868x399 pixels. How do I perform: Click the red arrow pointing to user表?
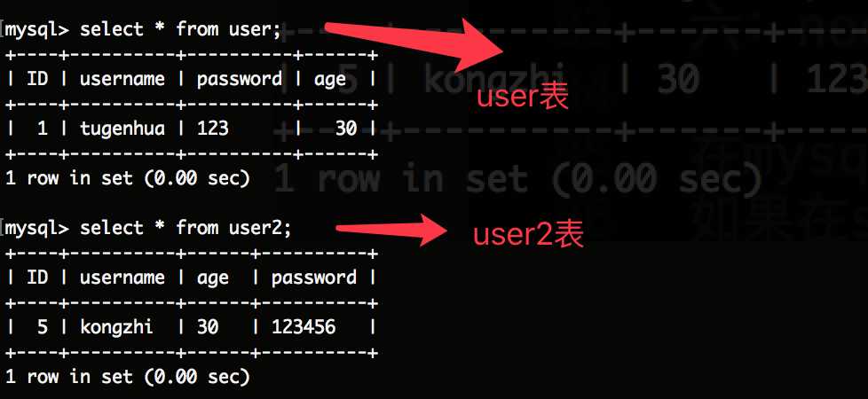click(x=414, y=46)
